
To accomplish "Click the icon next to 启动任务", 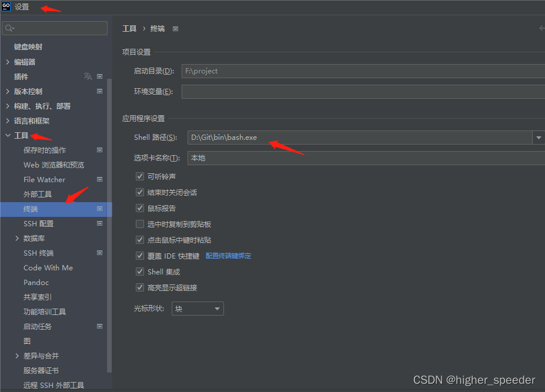I will click(100, 326).
